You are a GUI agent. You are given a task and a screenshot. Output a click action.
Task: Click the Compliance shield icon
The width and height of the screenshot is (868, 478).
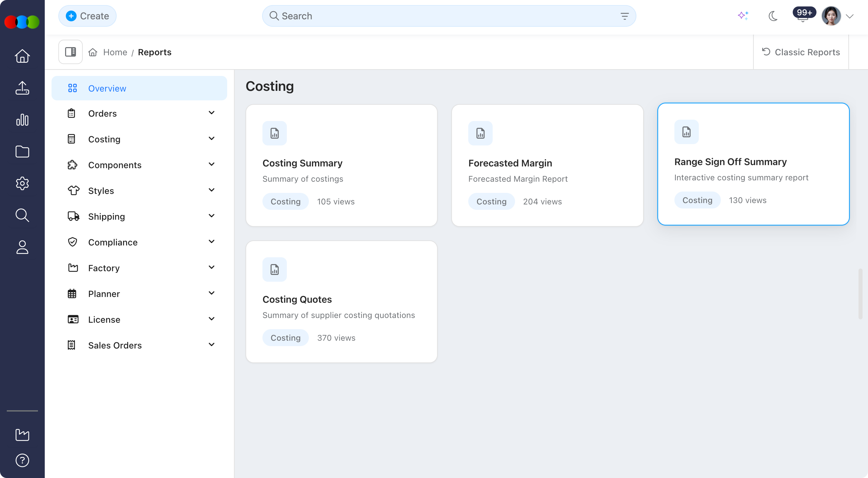[x=73, y=242]
